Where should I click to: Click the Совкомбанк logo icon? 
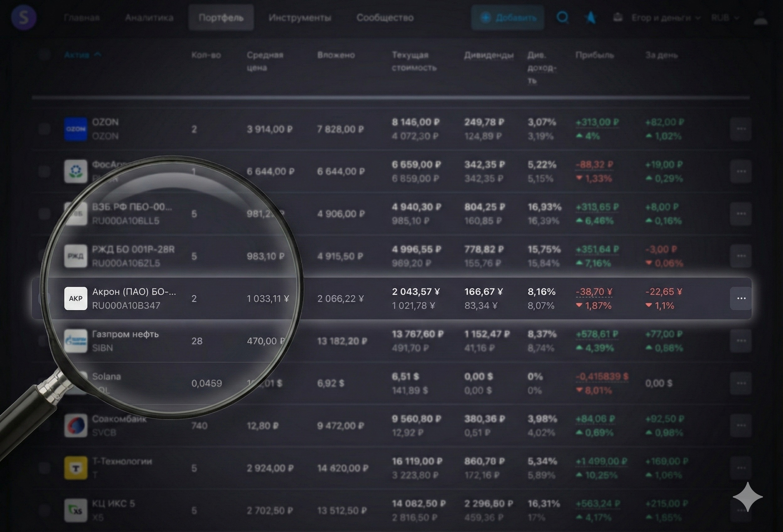[x=76, y=426]
